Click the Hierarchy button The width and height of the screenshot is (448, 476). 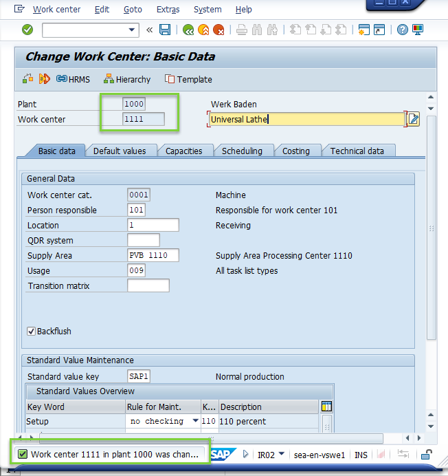tap(127, 79)
